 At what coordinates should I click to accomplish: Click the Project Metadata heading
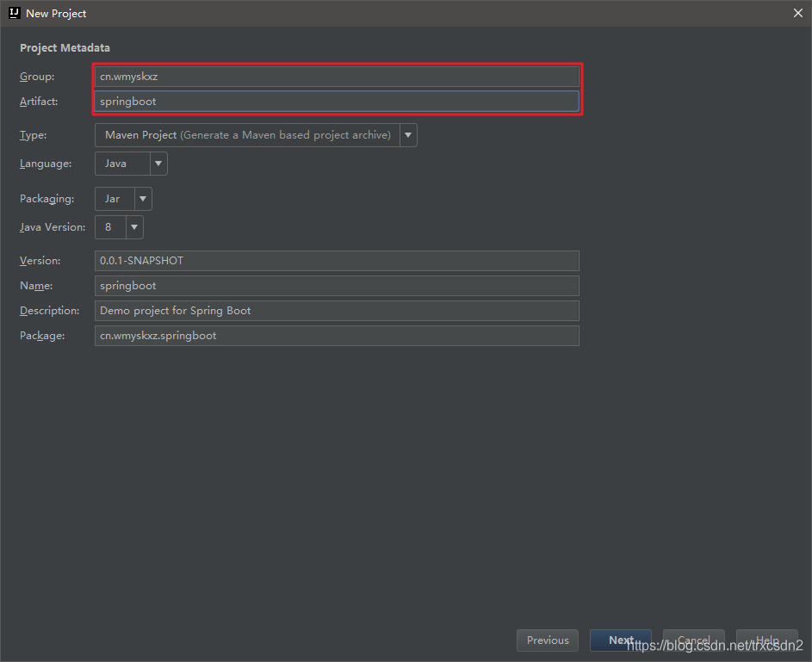tap(65, 47)
